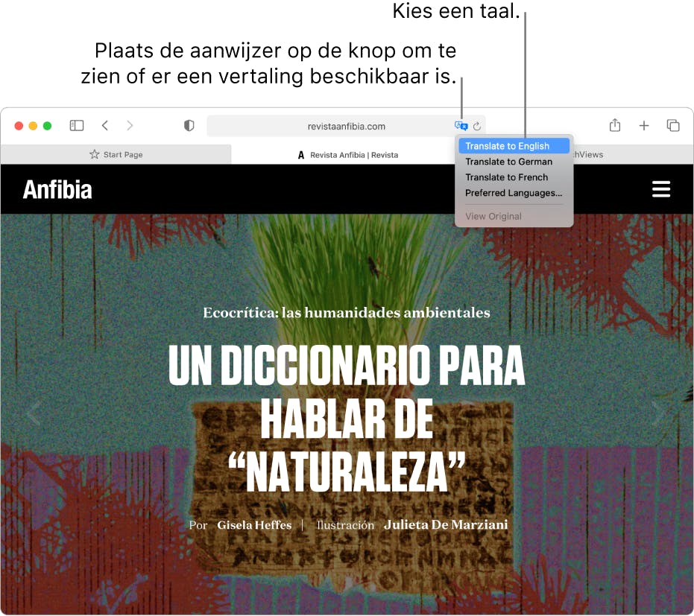Viewport: 694px width, 616px height.
Task: Choose Translate to French
Action: [x=514, y=177]
